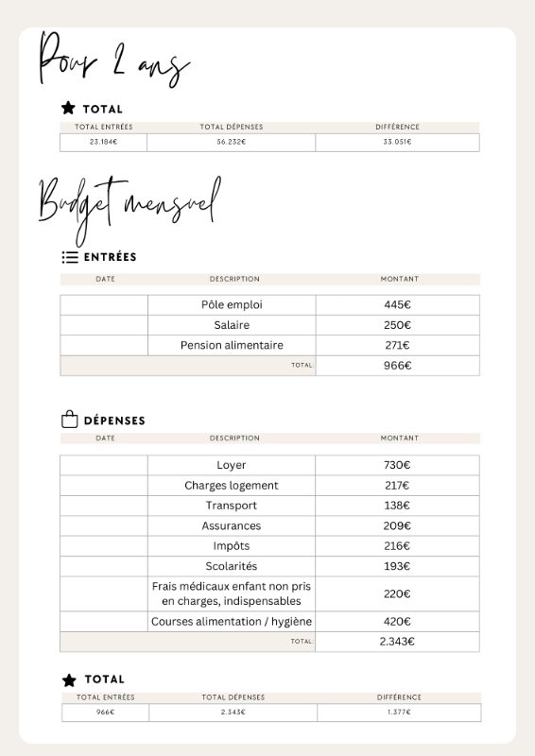This screenshot has height=756, width=535.
Task: Click the Transport expense row
Action: [269, 506]
